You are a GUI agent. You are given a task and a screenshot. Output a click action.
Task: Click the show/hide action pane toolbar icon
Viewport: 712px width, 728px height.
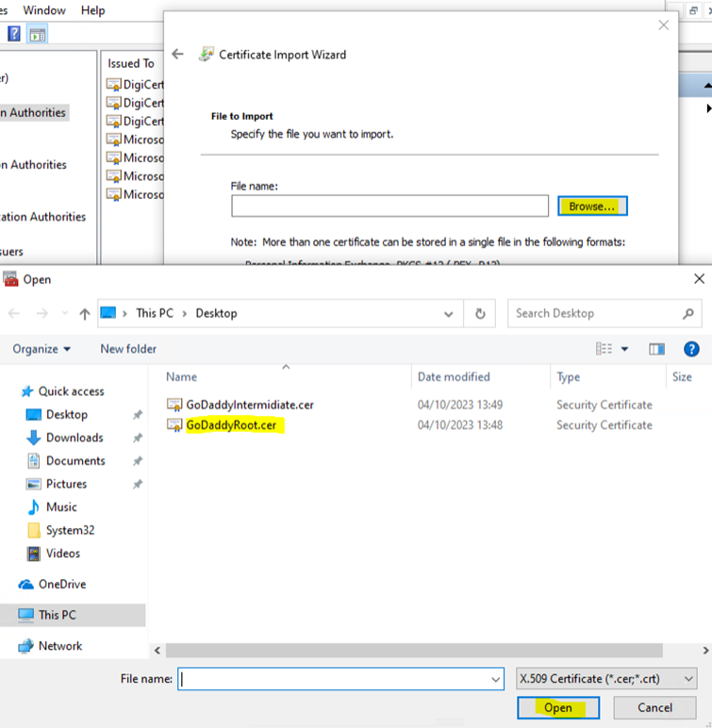(x=37, y=34)
